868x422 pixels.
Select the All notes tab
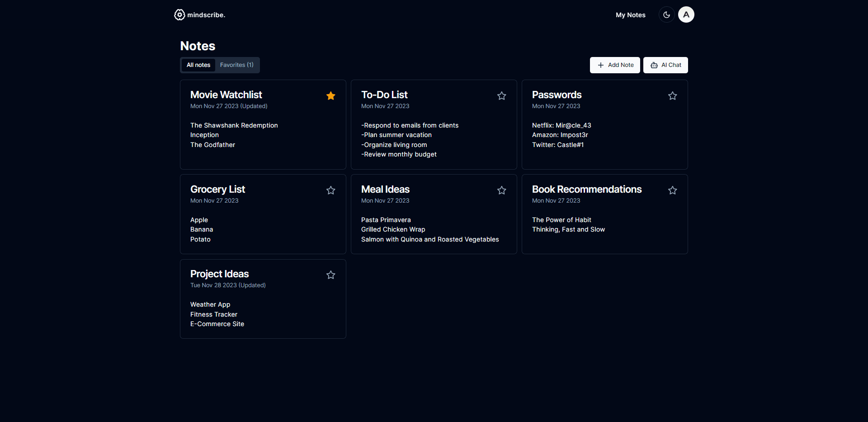[198, 65]
